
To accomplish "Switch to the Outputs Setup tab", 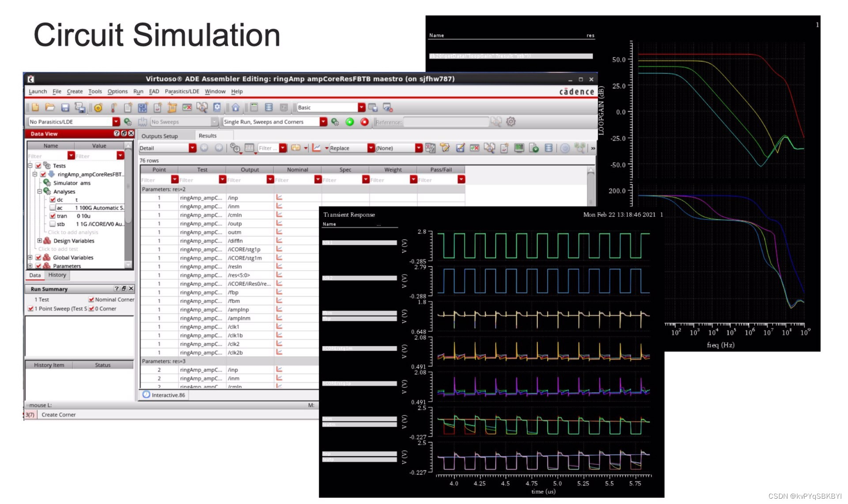I will coord(159,136).
